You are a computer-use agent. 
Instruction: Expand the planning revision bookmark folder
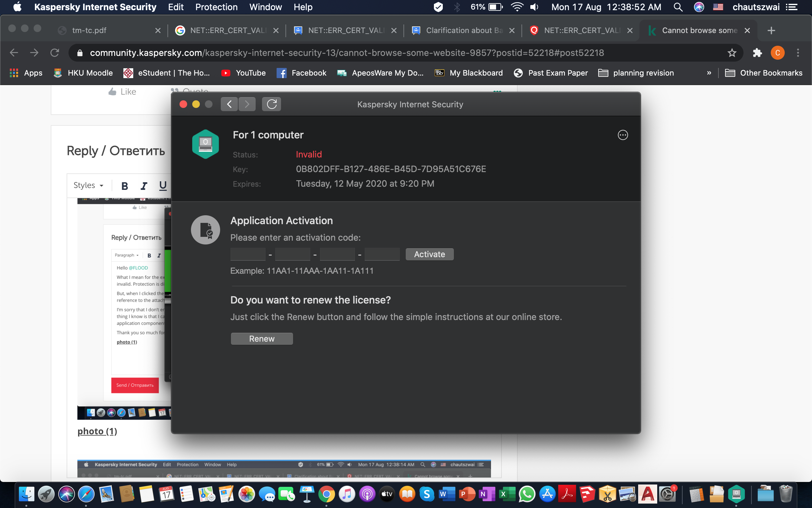click(x=636, y=73)
